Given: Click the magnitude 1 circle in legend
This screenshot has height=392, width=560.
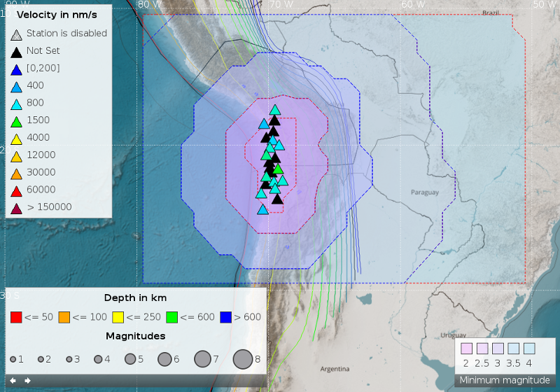Looking at the screenshot, I should click(x=13, y=359).
